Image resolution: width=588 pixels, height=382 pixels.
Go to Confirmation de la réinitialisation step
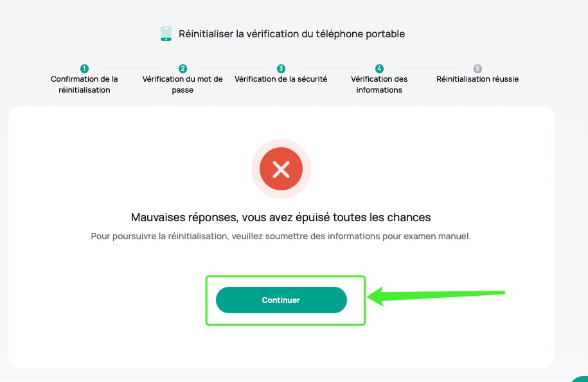(x=84, y=84)
